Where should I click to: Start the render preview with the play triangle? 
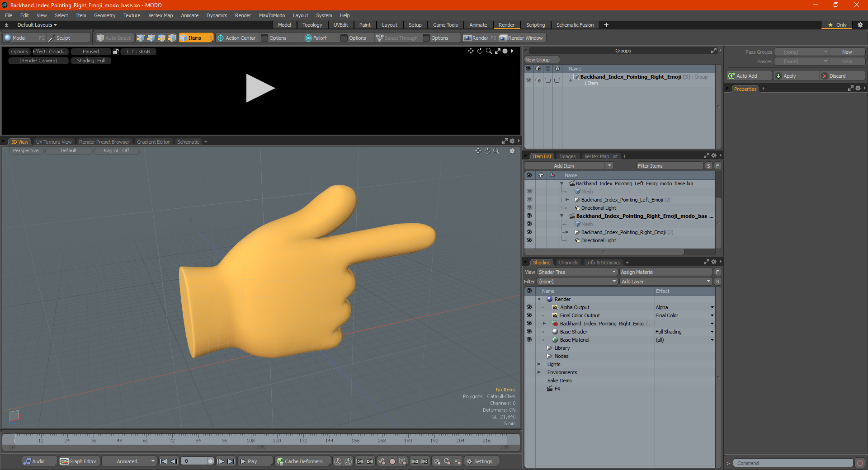pos(260,88)
